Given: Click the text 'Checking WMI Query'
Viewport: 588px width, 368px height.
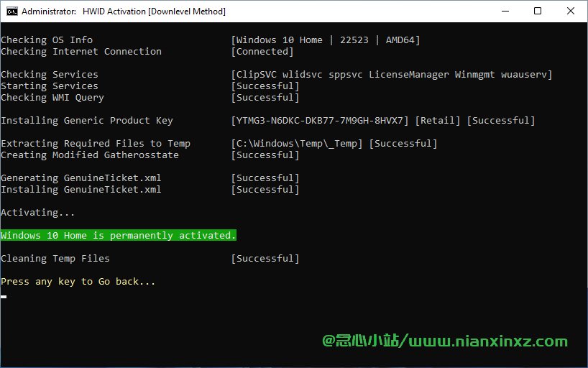Looking at the screenshot, I should tap(52, 98).
